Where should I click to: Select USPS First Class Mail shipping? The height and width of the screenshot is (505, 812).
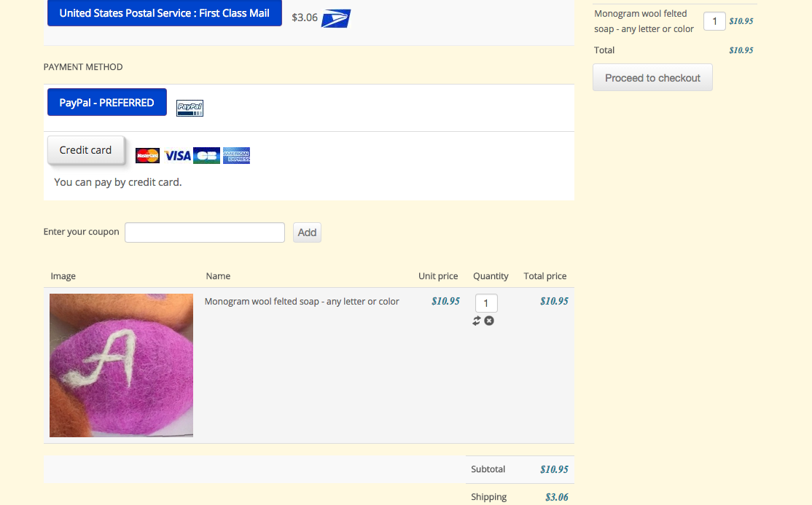pyautogui.click(x=164, y=13)
